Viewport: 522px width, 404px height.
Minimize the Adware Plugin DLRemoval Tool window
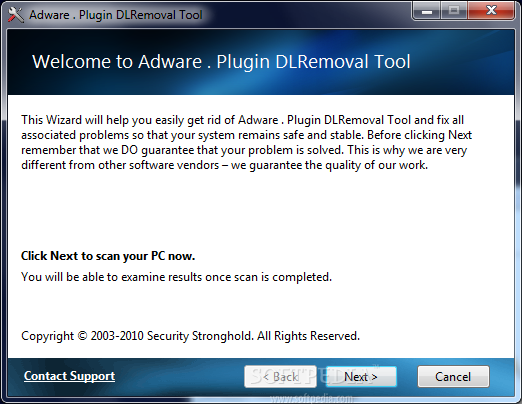click(427, 12)
